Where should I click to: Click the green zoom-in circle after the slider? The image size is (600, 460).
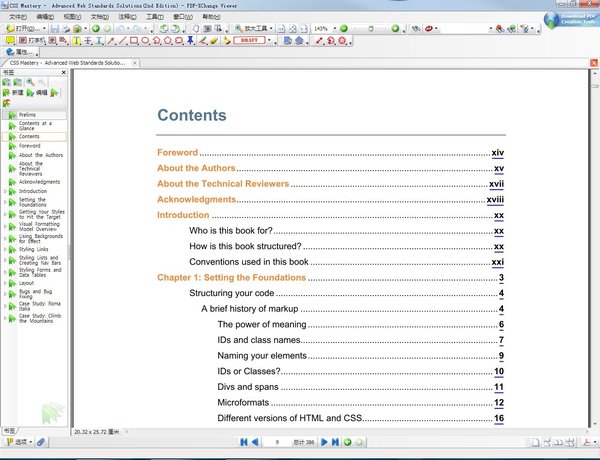click(395, 28)
